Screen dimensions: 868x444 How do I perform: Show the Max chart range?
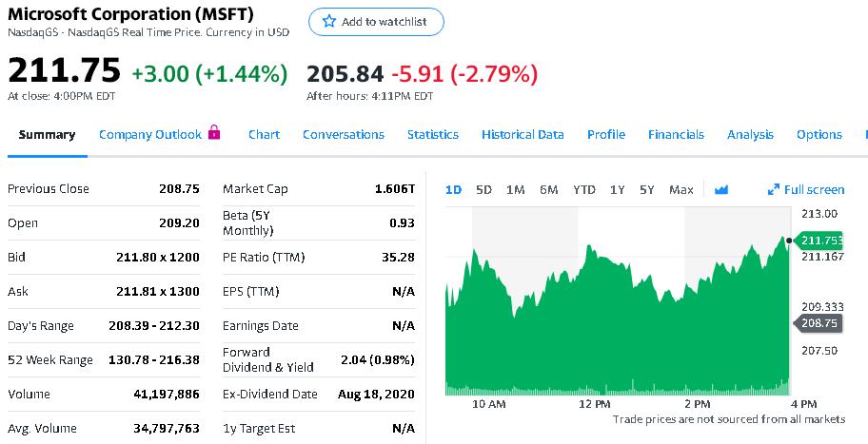tap(681, 189)
